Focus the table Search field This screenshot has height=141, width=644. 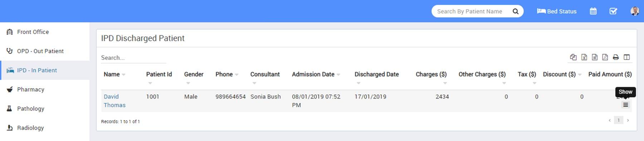(133, 58)
